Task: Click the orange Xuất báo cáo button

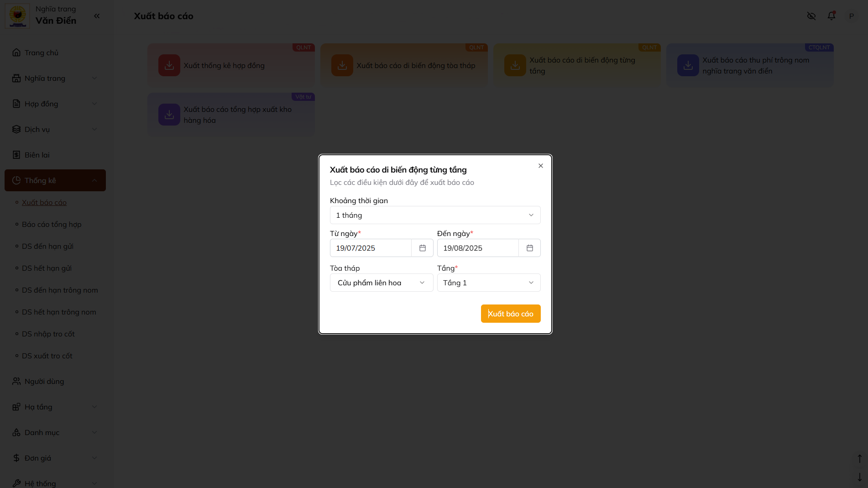Action: [510, 314]
